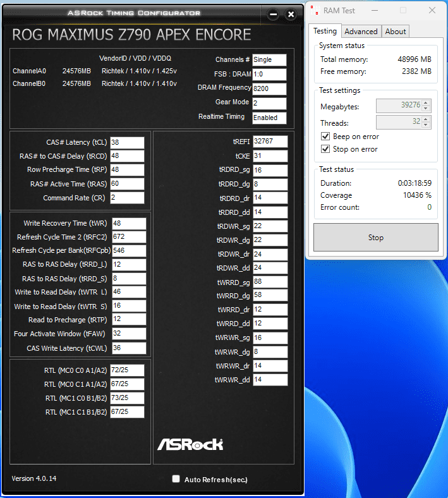Click the tWTR_S value field

coord(130,306)
